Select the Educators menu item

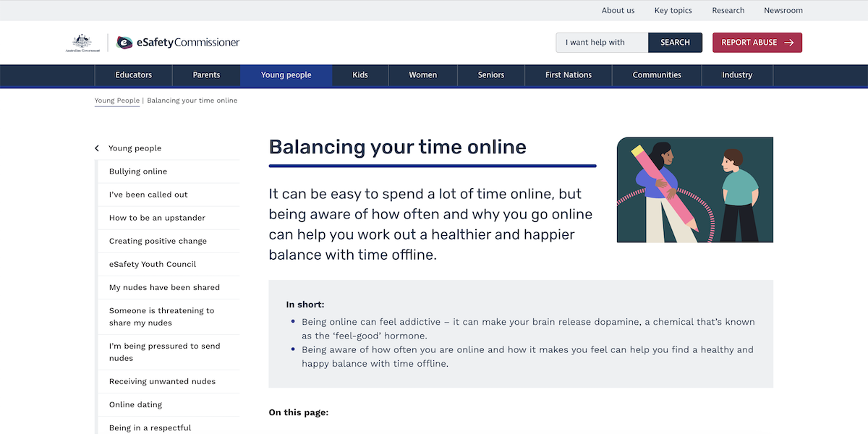click(133, 75)
